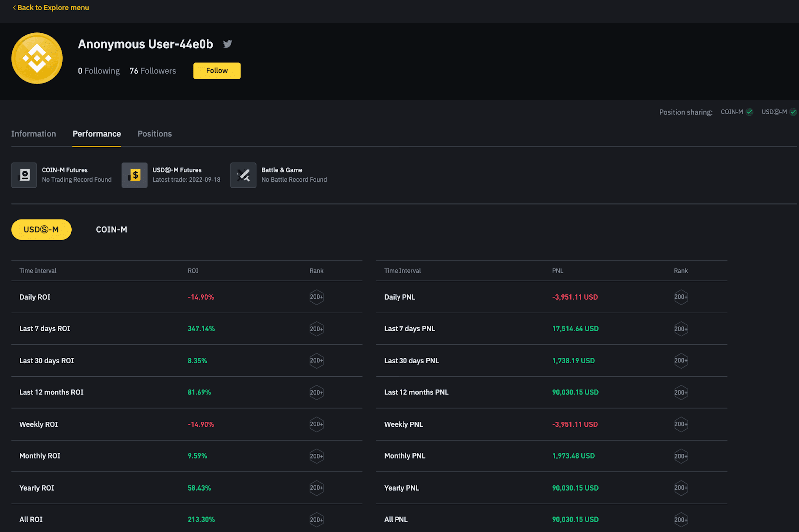
Task: Switch to COIN-M performance view
Action: coord(111,230)
